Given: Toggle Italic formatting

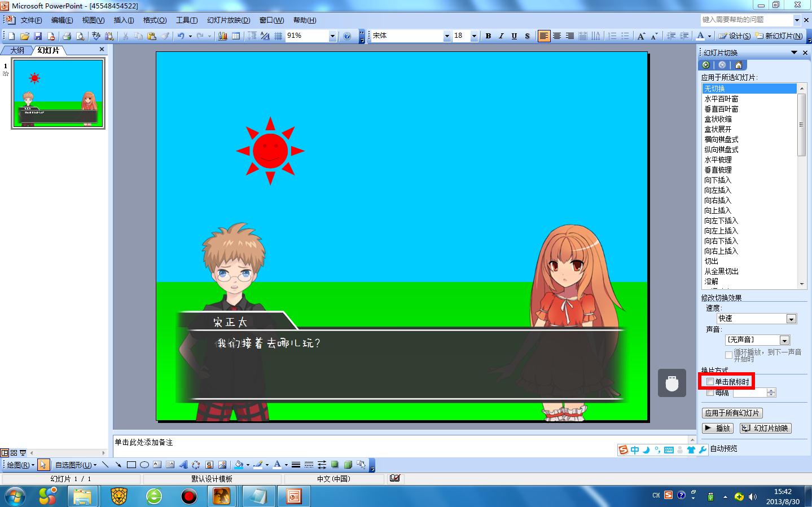Looking at the screenshot, I should (x=501, y=36).
